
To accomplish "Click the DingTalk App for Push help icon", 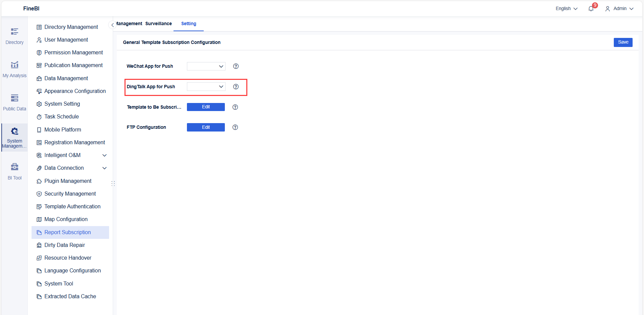I will [236, 87].
